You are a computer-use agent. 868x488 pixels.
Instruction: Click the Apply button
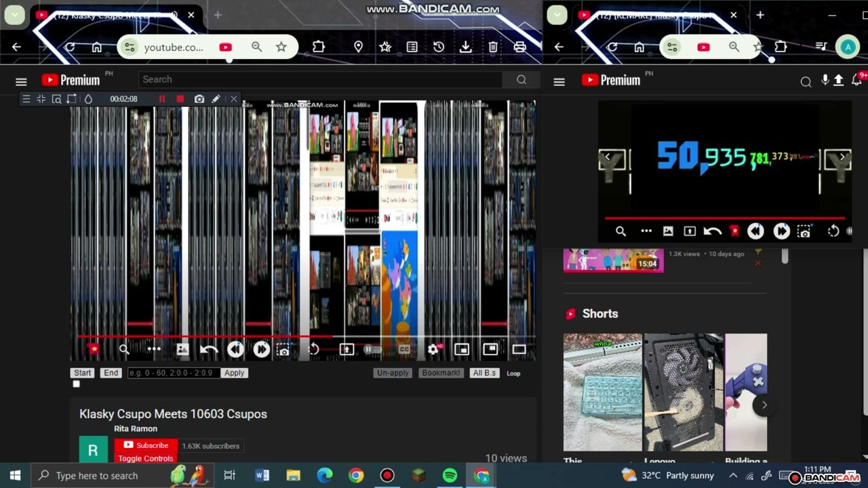234,373
